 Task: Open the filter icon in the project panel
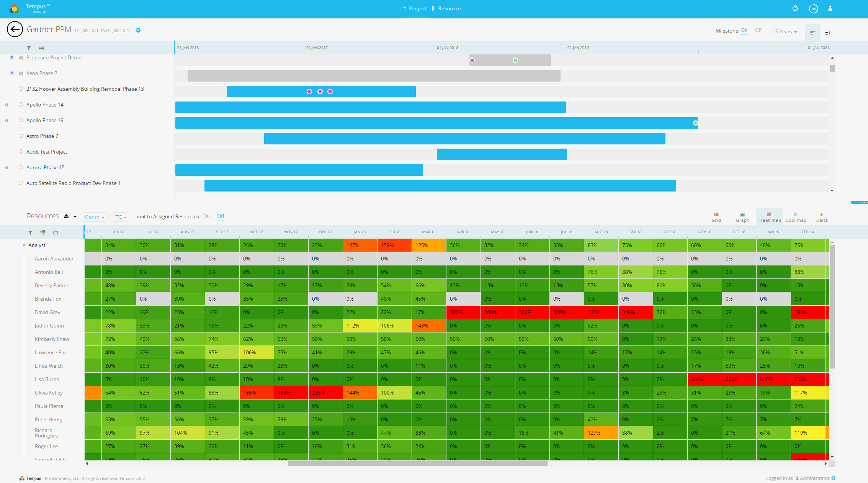(x=29, y=48)
